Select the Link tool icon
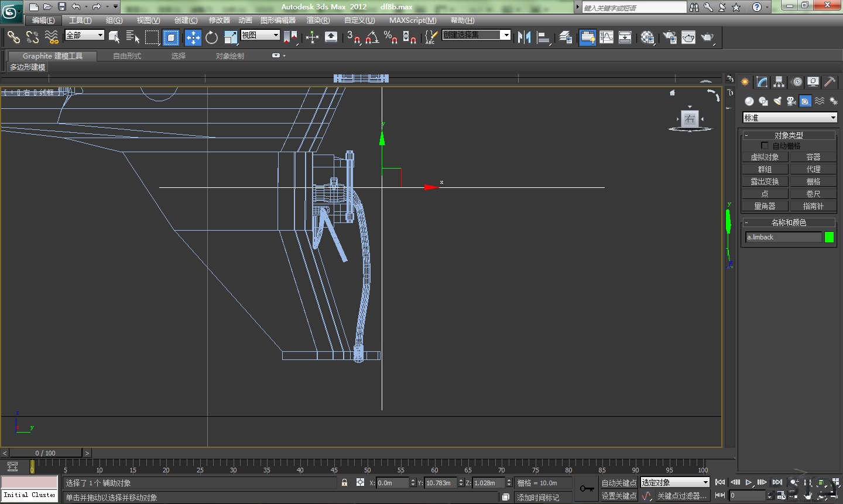Viewport: 843px width, 504px height. [13, 37]
